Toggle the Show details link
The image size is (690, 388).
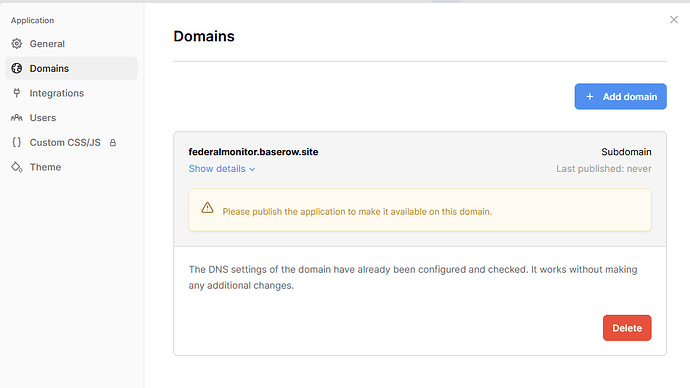point(222,168)
